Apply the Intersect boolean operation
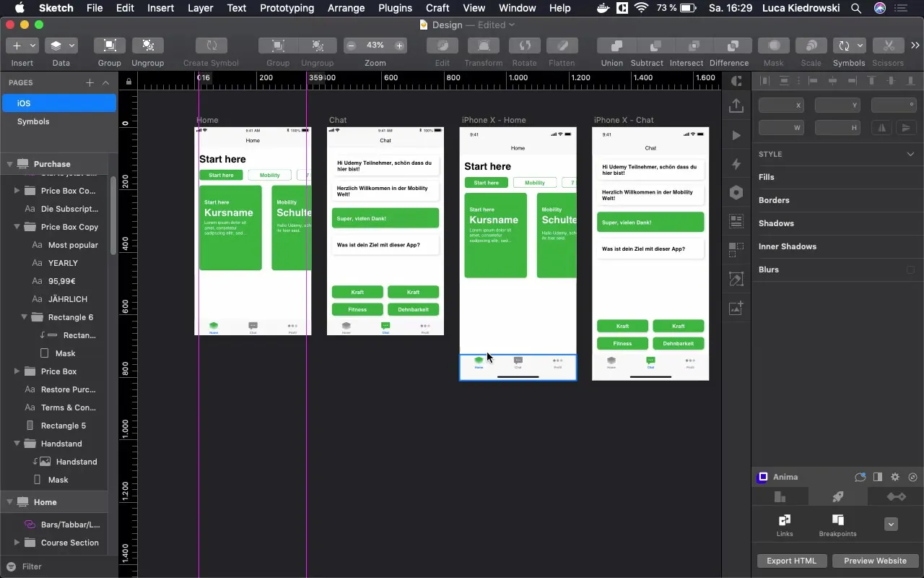 point(694,46)
